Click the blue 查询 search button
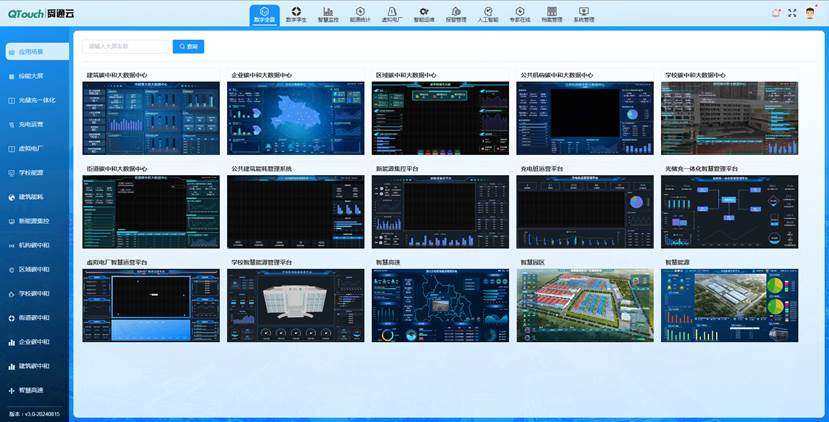Viewport: 829px width, 422px height. tap(188, 46)
